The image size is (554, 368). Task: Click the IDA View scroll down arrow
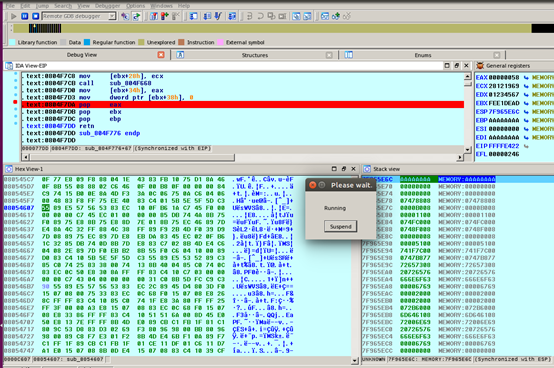point(467,150)
